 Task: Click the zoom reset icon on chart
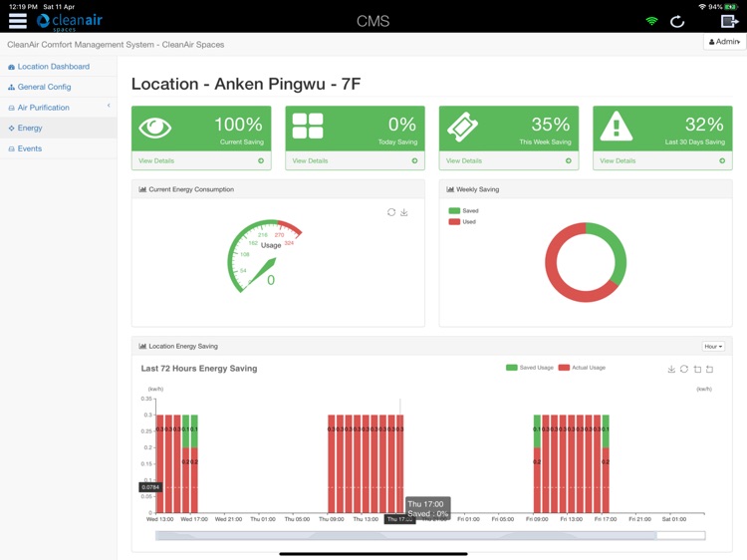coord(710,369)
